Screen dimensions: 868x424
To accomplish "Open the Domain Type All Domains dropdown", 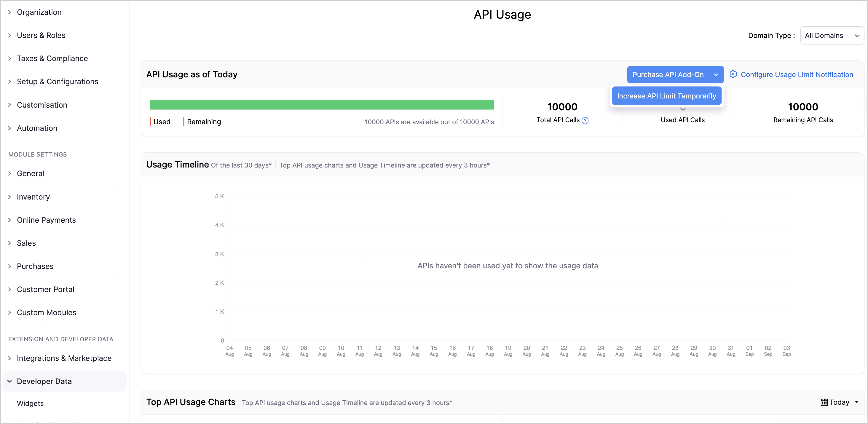I will click(832, 35).
